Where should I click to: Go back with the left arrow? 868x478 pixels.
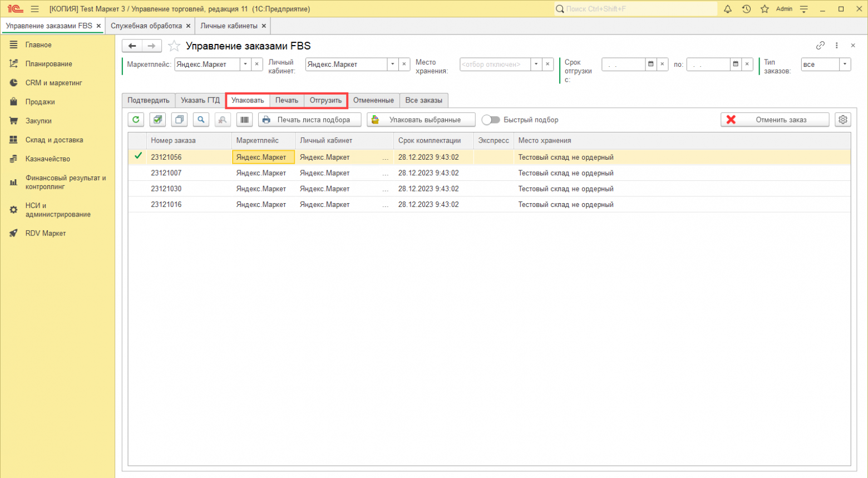pos(132,46)
